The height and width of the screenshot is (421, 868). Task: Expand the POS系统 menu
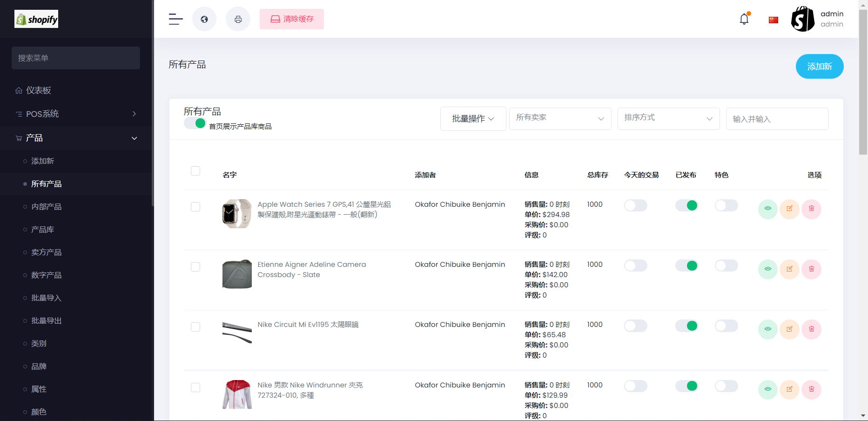76,114
